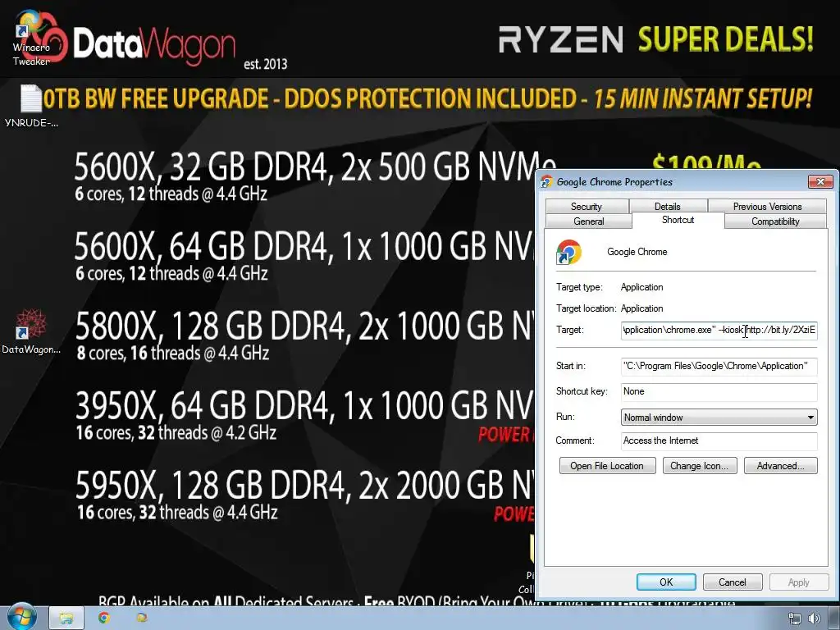Open the volume speaker tray icon
This screenshot has height=630, width=840.
click(815, 619)
